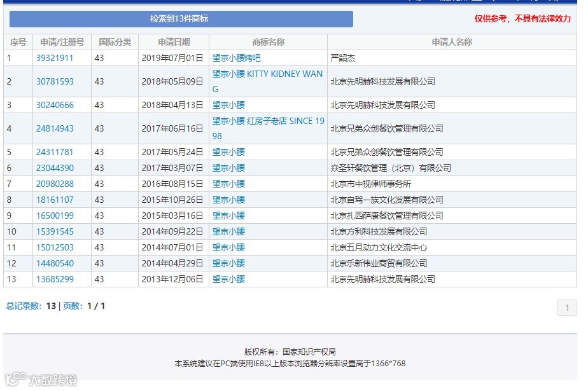This screenshot has height=391, width=588.
Task: Select applicant 焱圣轩餐饮管理（北京）有限公司
Action: [x=391, y=168]
